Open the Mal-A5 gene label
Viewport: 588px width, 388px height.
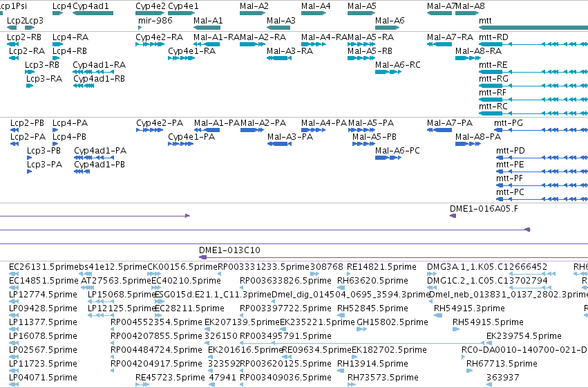coord(362,6)
